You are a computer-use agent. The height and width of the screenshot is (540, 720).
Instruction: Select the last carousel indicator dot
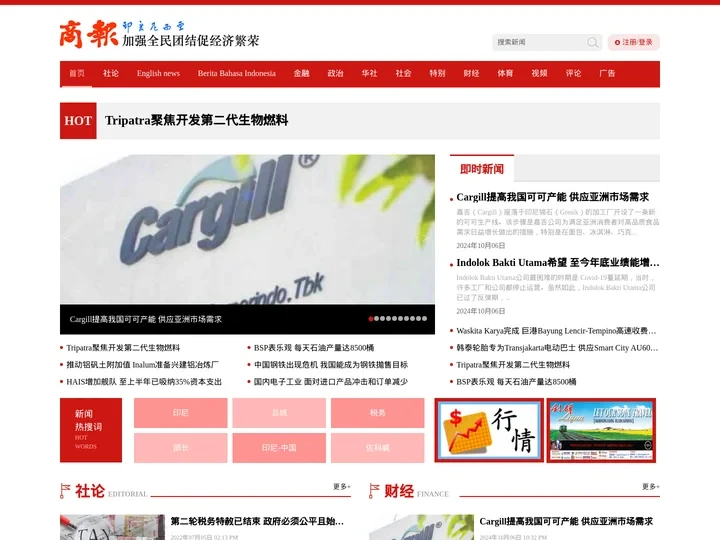point(424,319)
